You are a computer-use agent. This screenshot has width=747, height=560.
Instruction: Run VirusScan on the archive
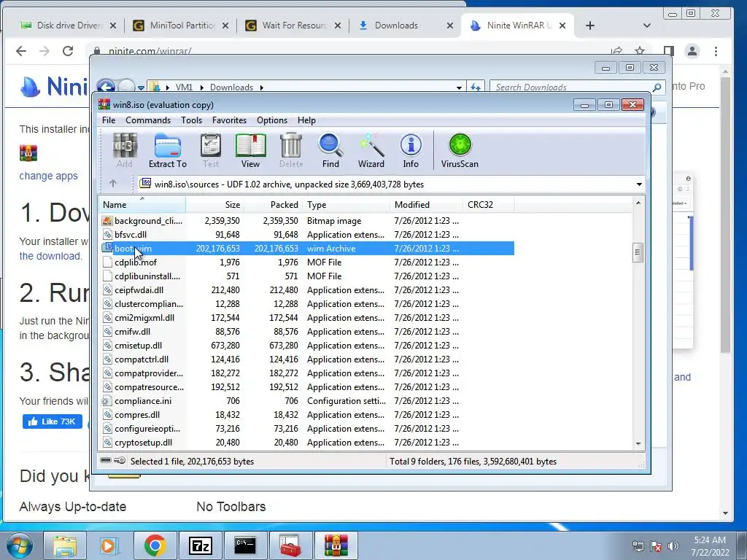point(460,150)
